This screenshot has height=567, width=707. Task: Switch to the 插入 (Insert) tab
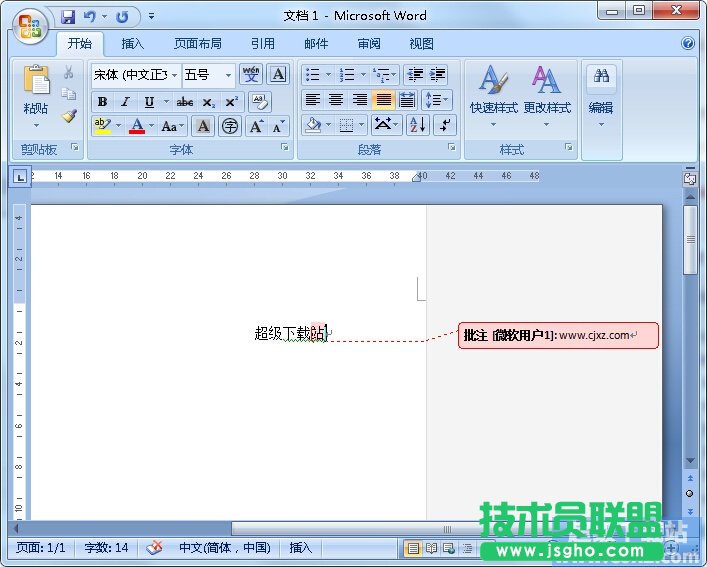[133, 44]
